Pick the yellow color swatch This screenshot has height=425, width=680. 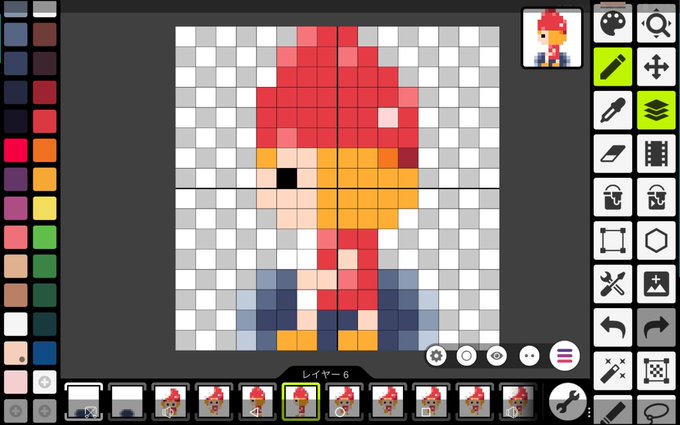[45, 208]
